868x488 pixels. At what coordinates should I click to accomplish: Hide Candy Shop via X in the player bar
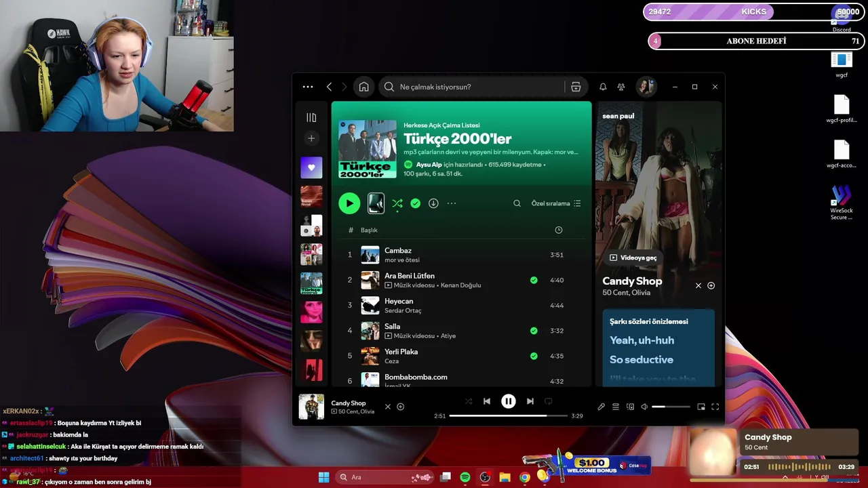[x=388, y=407]
